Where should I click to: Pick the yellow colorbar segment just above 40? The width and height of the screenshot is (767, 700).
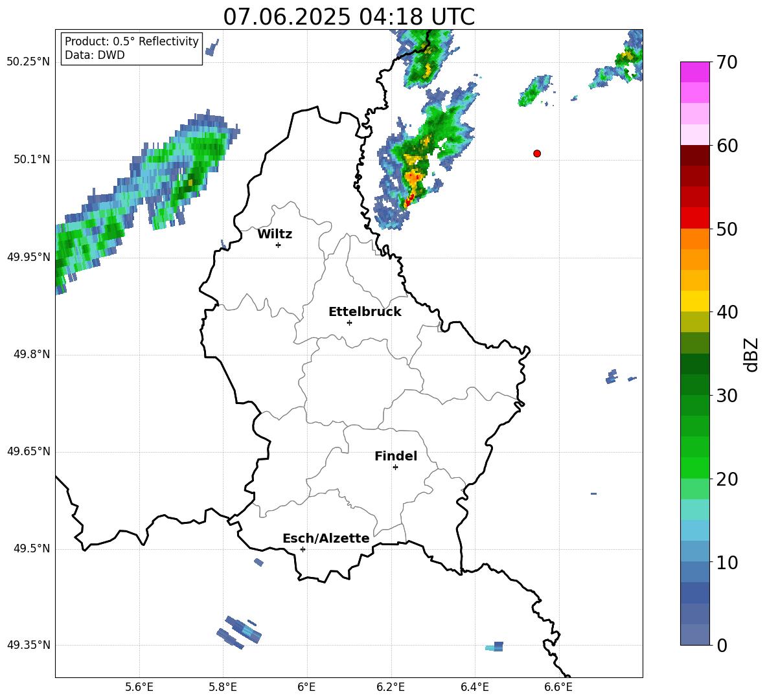coord(694,302)
